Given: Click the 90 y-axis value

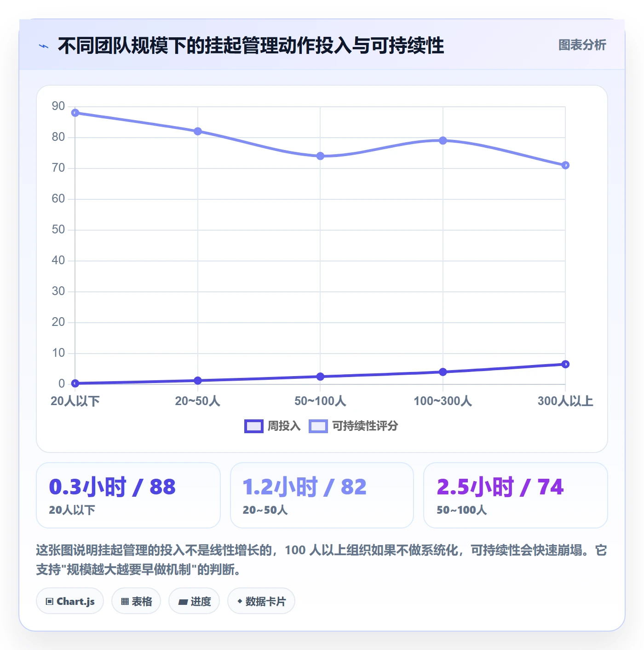Looking at the screenshot, I should point(58,106).
